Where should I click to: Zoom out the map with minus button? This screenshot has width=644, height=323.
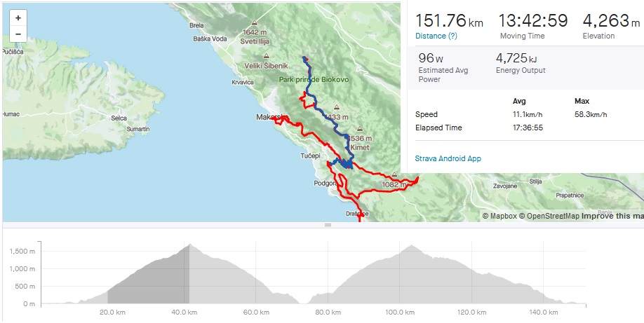(x=18, y=34)
